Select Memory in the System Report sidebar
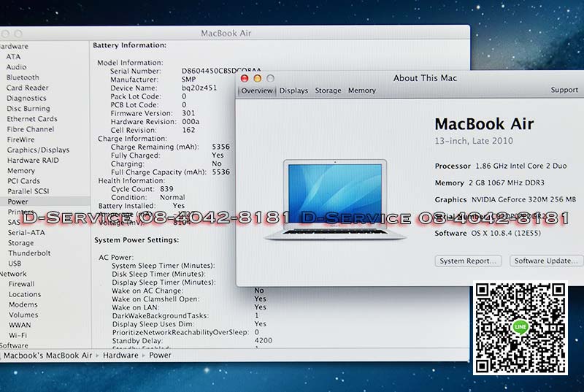This screenshot has width=584, height=392. click(21, 171)
